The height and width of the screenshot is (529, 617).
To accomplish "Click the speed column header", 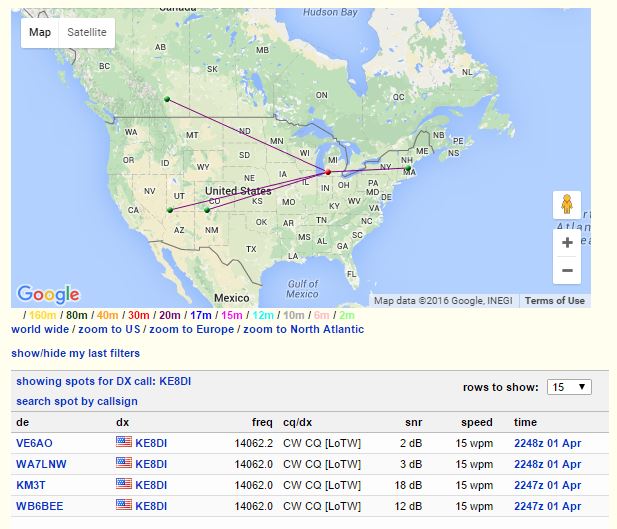I will pyautogui.click(x=477, y=422).
